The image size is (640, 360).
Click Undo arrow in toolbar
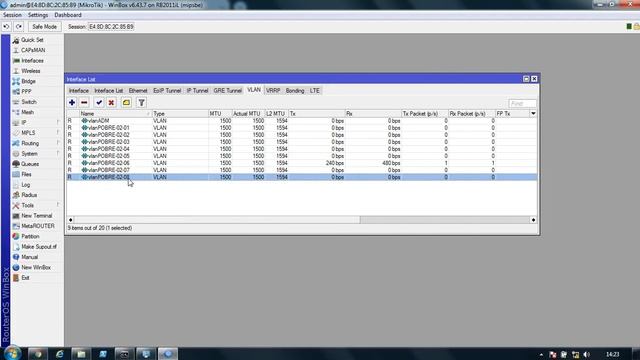tap(7, 27)
